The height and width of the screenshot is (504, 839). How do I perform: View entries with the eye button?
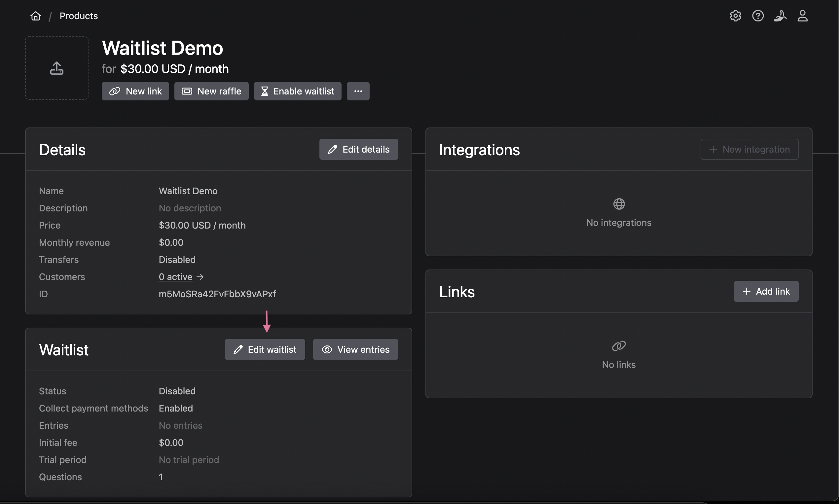coord(356,349)
